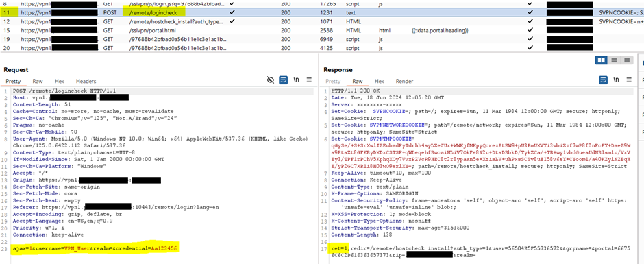Click the Request panel heading
This screenshot has height=264, width=644.
click(16, 70)
